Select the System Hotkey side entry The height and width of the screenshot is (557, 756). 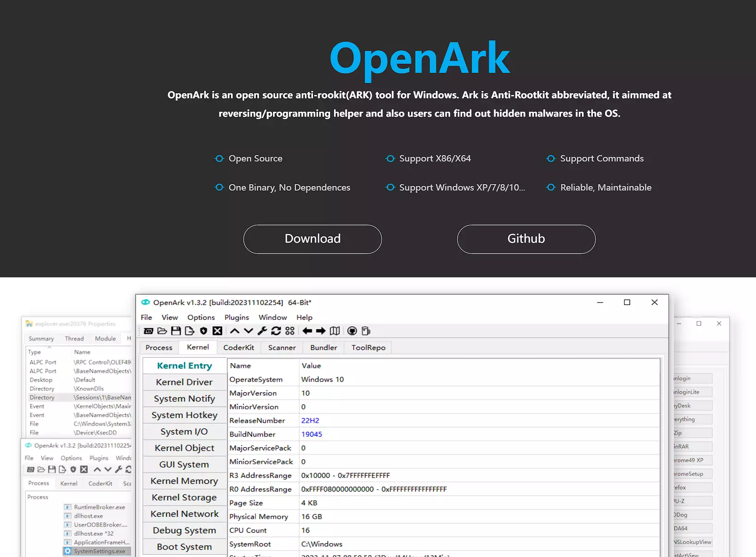coord(184,415)
